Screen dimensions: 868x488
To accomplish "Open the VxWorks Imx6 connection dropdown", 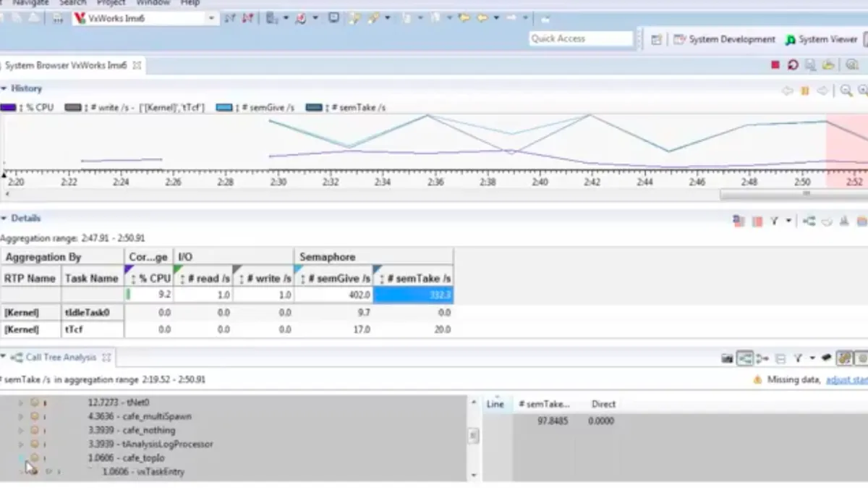I will point(212,19).
